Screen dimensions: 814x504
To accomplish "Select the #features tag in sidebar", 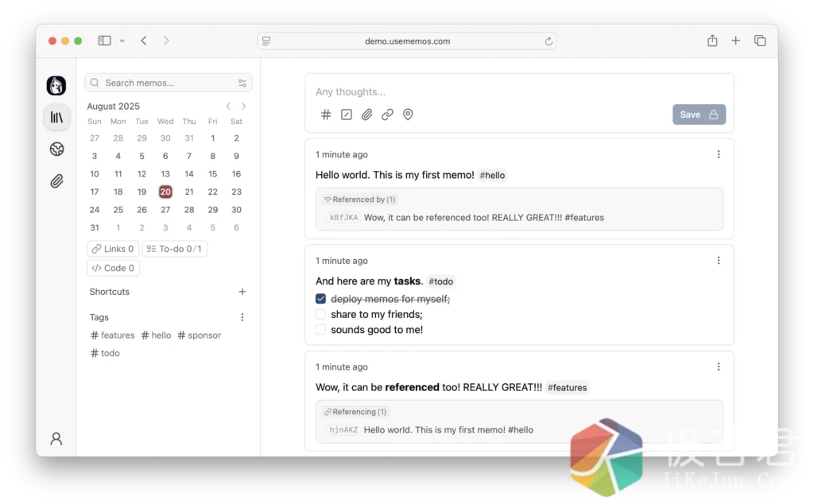I will click(x=113, y=335).
